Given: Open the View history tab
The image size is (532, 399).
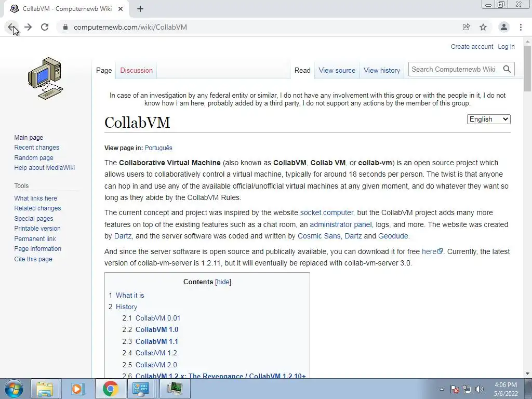Looking at the screenshot, I should click(382, 70).
